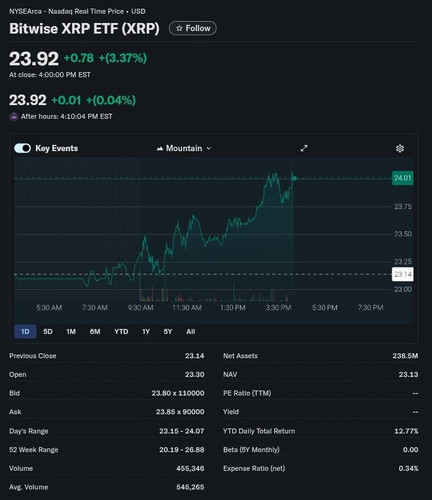Click the 24.01 current price marker

403,178
